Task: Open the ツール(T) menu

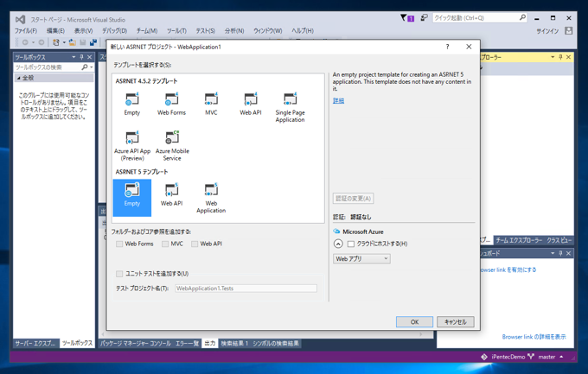Action: pyautogui.click(x=176, y=31)
